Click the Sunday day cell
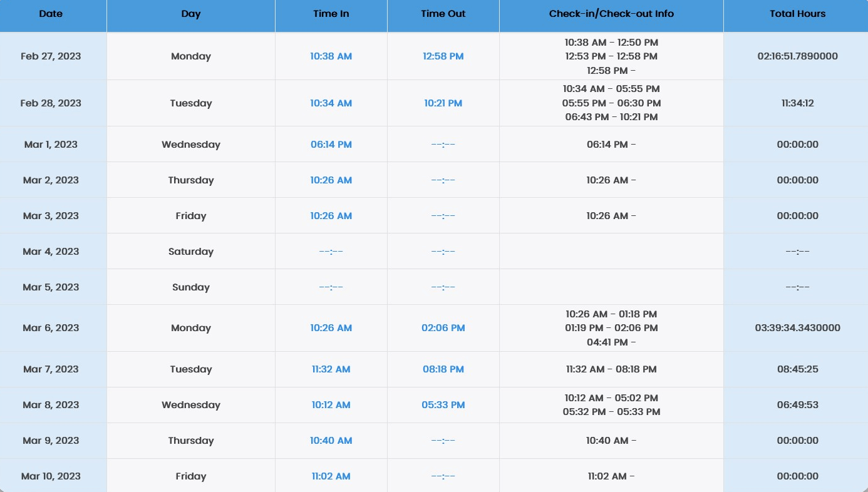 191,287
